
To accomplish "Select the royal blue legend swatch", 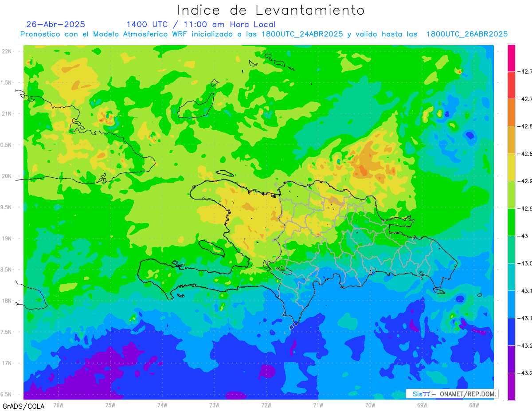I will 511,332.
